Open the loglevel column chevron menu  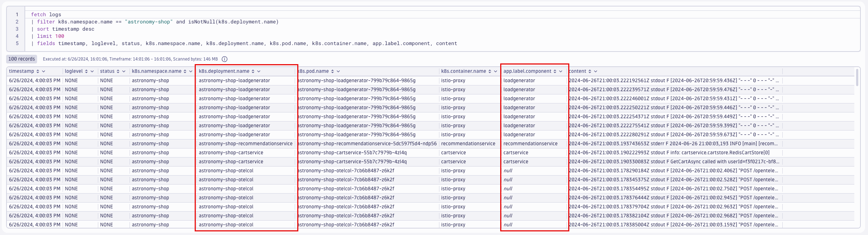(x=92, y=71)
